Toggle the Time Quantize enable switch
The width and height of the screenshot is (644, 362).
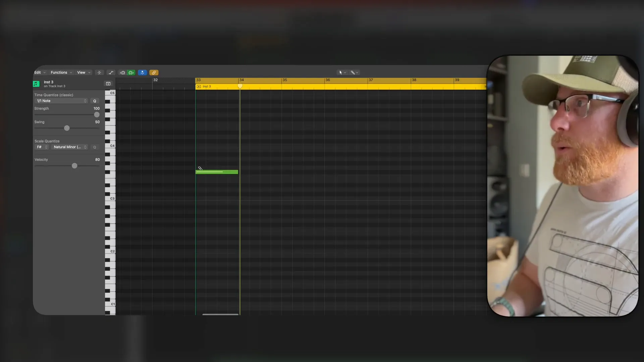pos(94,101)
